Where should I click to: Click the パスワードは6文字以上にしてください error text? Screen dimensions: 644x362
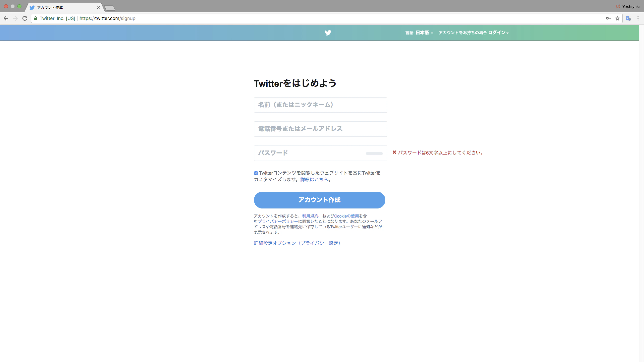[441, 153]
